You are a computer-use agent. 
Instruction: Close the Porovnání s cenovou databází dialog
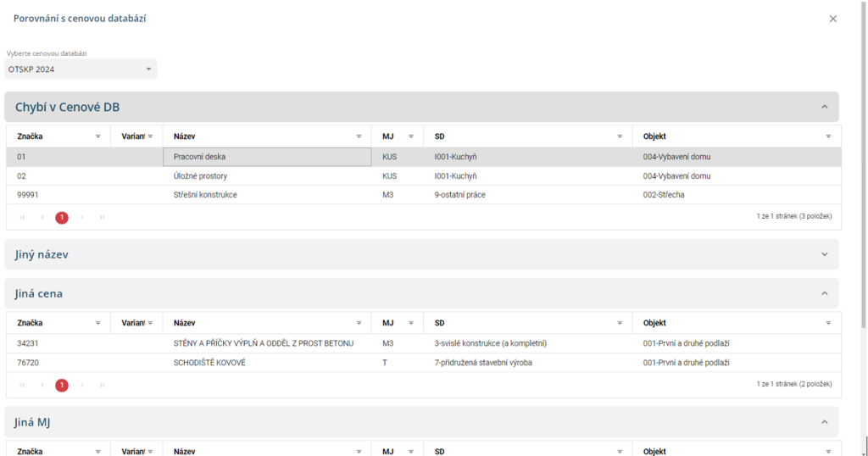pyautogui.click(x=832, y=19)
